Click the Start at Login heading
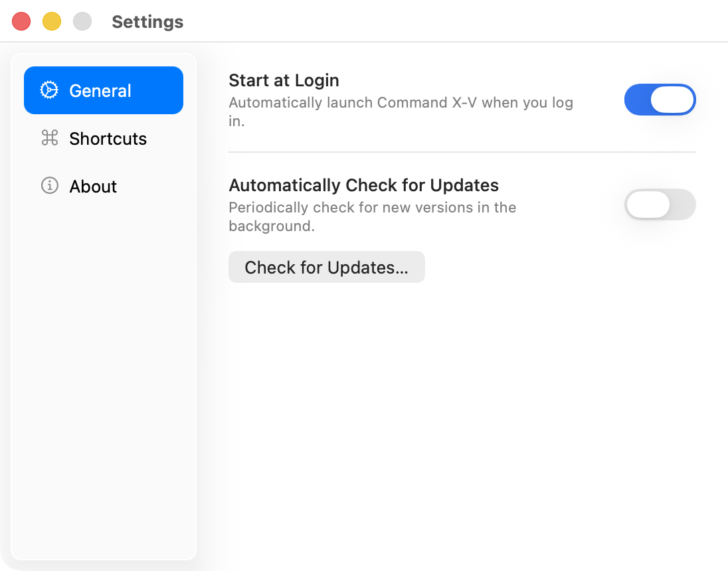The width and height of the screenshot is (728, 571). click(x=284, y=80)
